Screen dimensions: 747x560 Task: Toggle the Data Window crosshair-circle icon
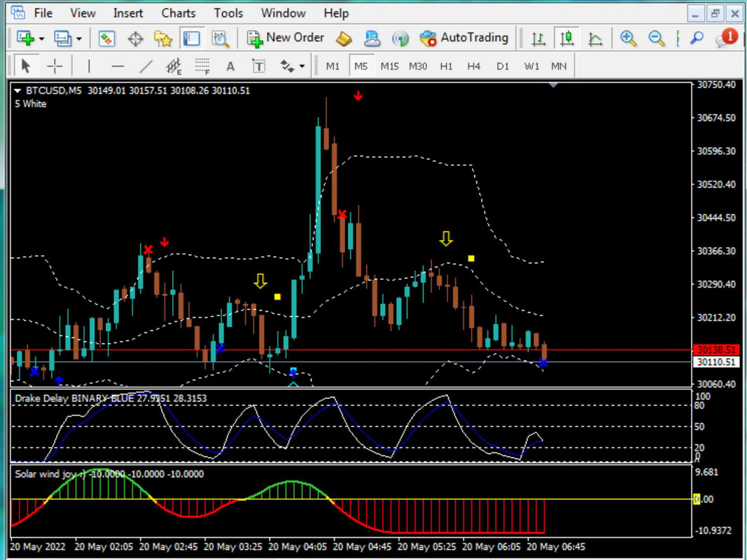[135, 38]
